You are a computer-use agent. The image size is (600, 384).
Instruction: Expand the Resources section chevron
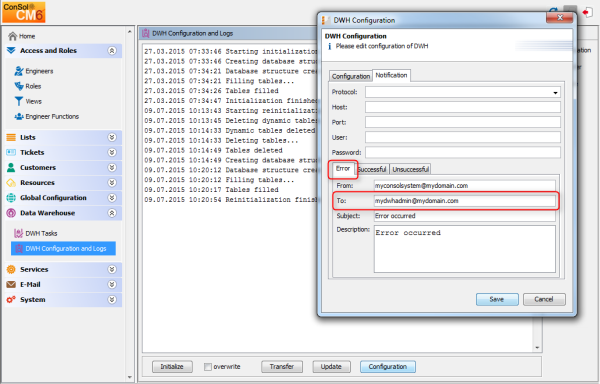tap(112, 182)
